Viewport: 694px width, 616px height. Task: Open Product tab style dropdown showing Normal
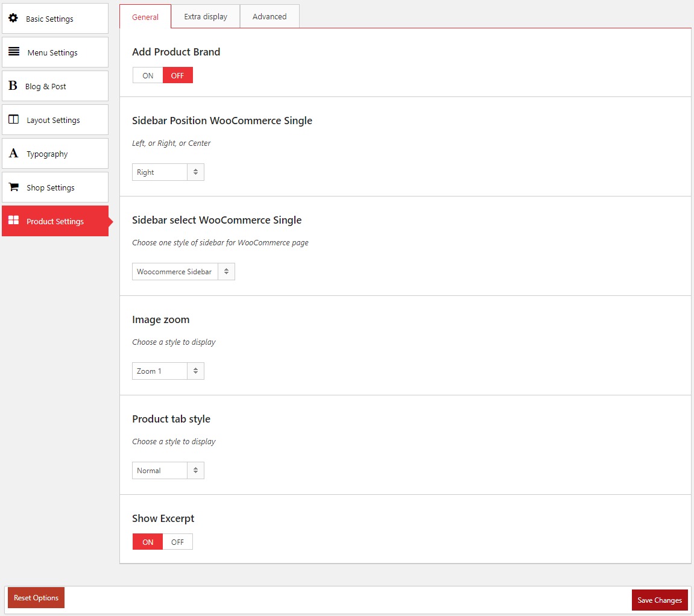tap(168, 471)
